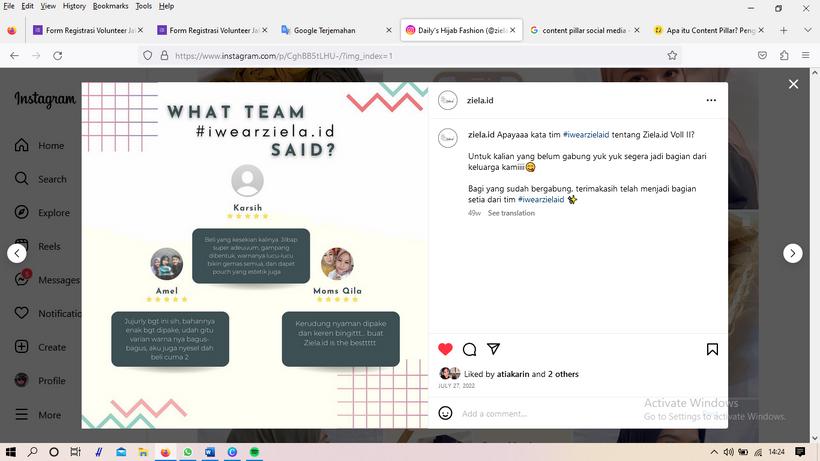820x461 pixels.
Task: Open the Bookmarks menu
Action: click(110, 6)
